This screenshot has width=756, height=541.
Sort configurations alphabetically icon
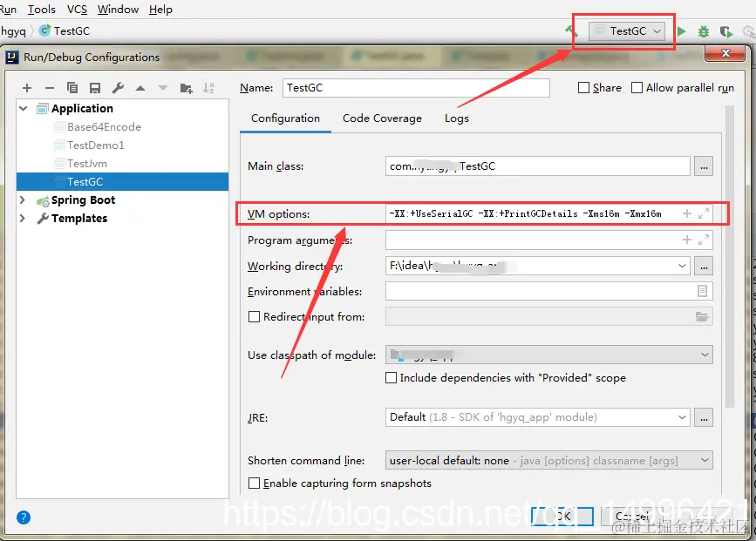[208, 88]
